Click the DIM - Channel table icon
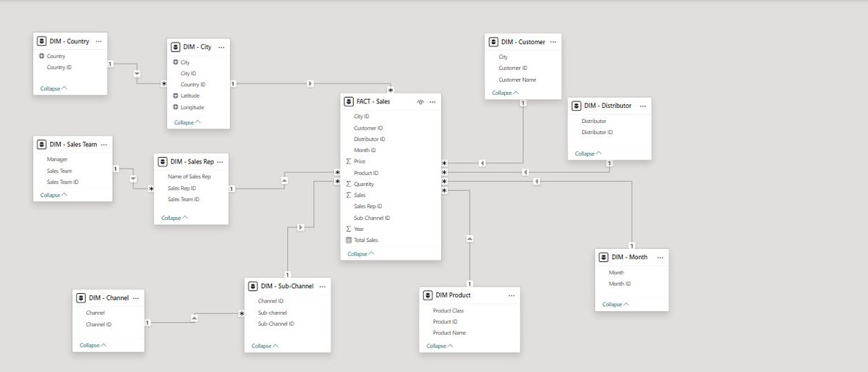The width and height of the screenshot is (868, 372). tap(81, 297)
